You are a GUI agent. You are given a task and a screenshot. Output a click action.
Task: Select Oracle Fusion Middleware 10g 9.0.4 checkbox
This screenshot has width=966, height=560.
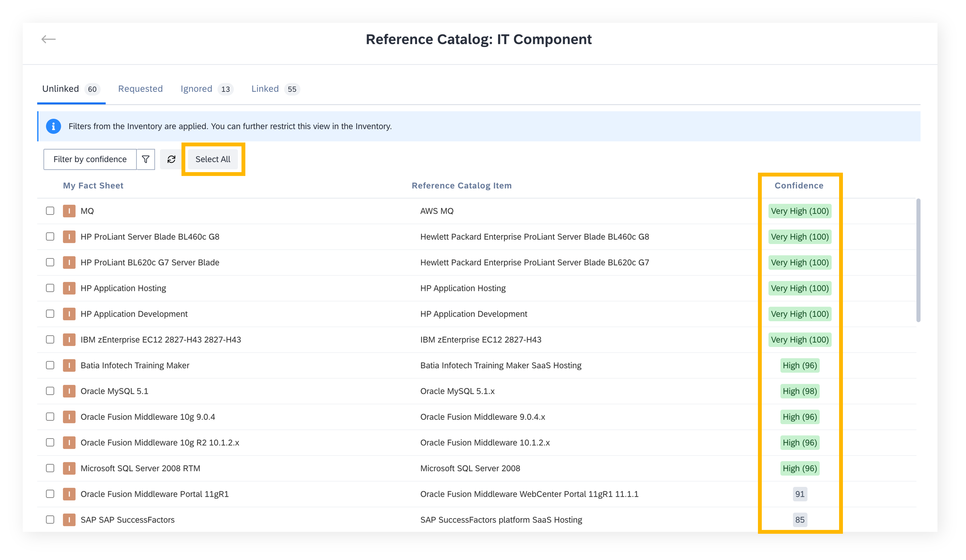pyautogui.click(x=50, y=417)
